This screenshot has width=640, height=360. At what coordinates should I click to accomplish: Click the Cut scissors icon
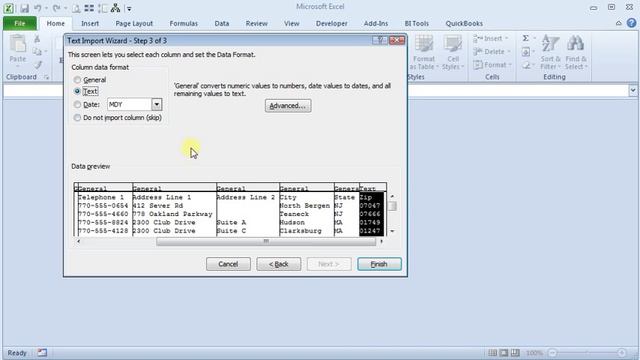[x=37, y=39]
